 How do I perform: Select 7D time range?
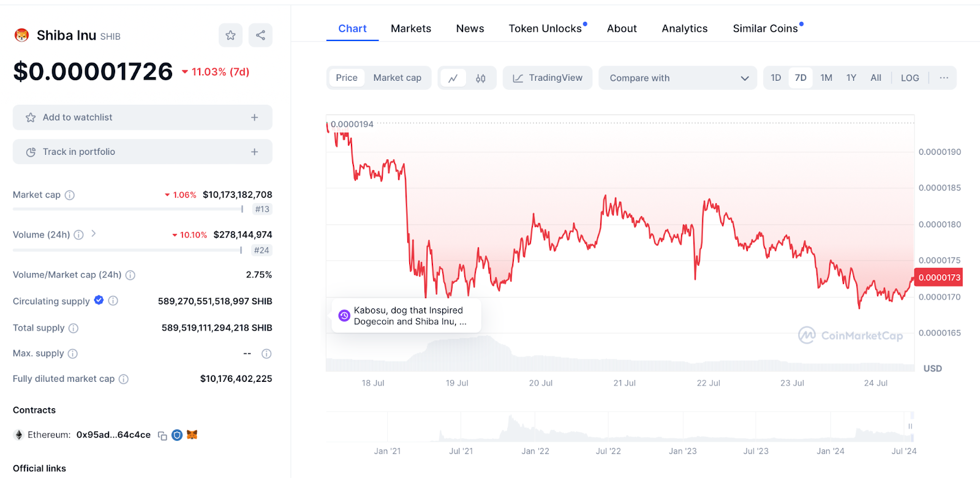pos(801,78)
